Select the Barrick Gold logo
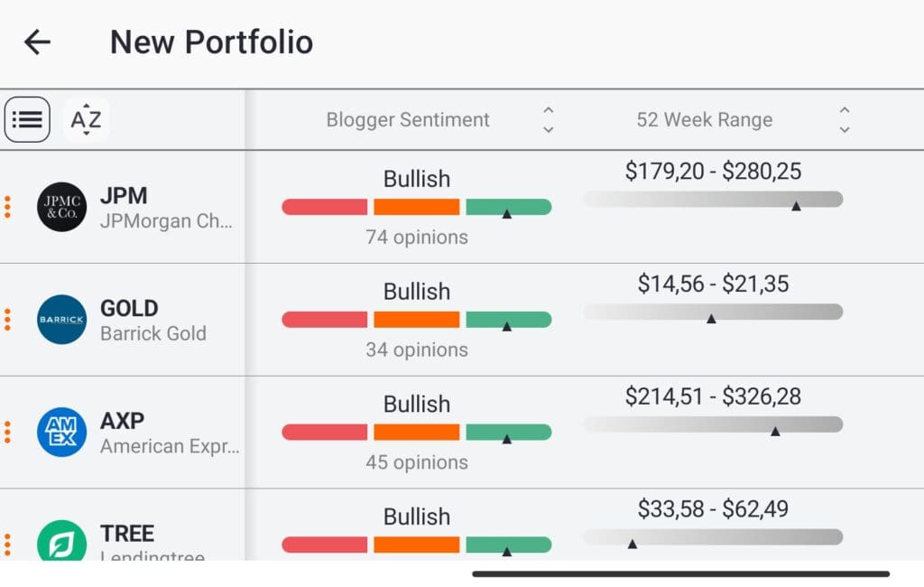Screen dimensions: 924x587 click(x=60, y=319)
